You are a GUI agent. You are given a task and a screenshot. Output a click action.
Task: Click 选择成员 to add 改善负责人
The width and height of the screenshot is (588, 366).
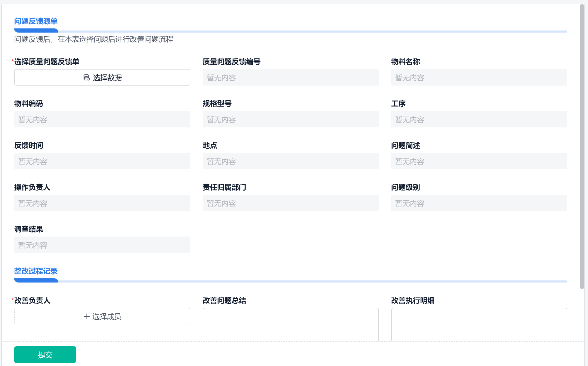tap(102, 316)
